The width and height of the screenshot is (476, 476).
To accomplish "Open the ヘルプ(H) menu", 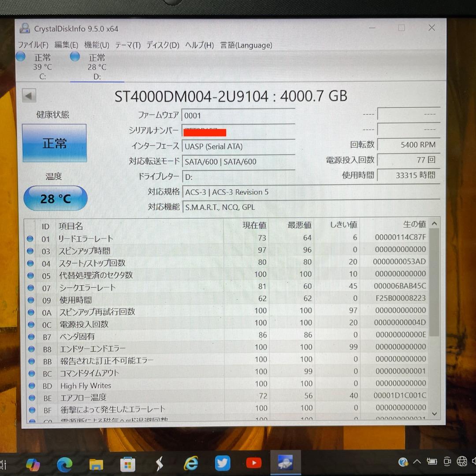I will [x=200, y=45].
